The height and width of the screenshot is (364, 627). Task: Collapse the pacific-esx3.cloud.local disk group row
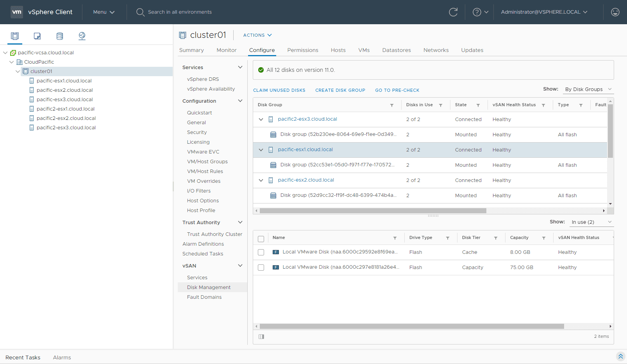(261, 119)
